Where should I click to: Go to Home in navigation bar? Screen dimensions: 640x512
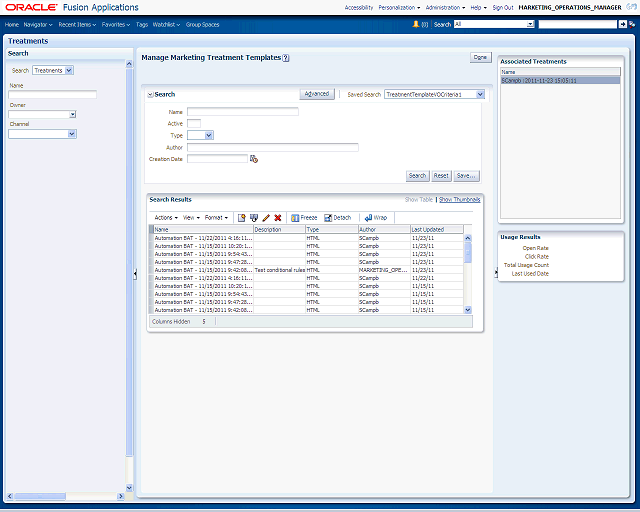pos(12,25)
